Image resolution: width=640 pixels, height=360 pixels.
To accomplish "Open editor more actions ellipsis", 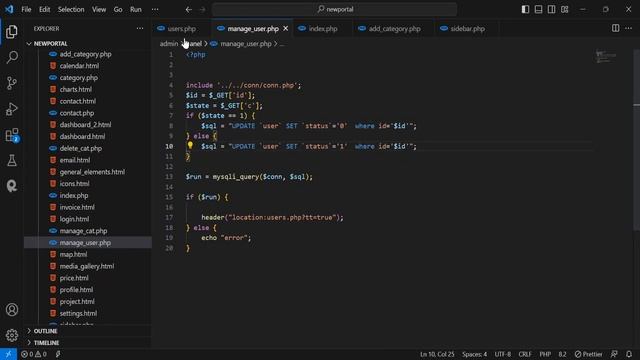I will [629, 28].
